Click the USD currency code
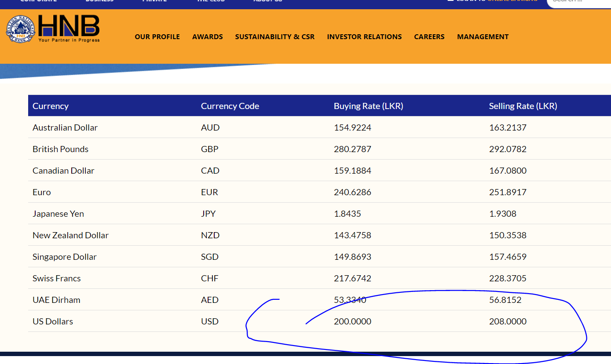This screenshot has width=611, height=364. (210, 321)
